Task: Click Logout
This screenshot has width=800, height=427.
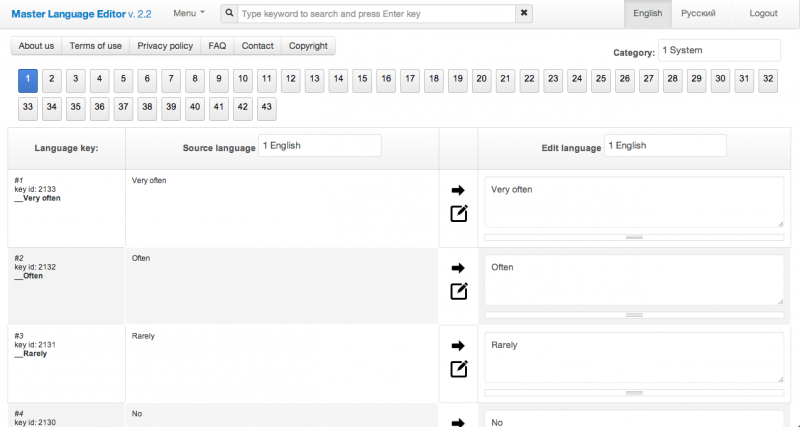Action: [763, 14]
